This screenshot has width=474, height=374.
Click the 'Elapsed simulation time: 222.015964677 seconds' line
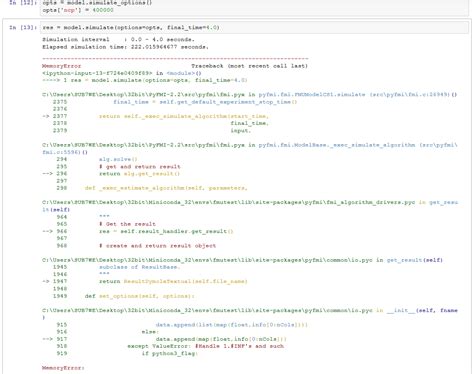point(125,47)
